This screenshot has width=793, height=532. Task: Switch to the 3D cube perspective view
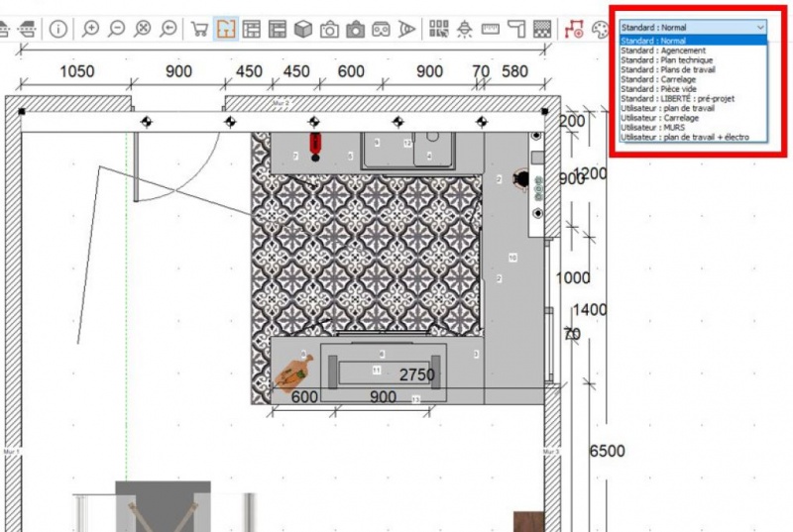[x=304, y=29]
